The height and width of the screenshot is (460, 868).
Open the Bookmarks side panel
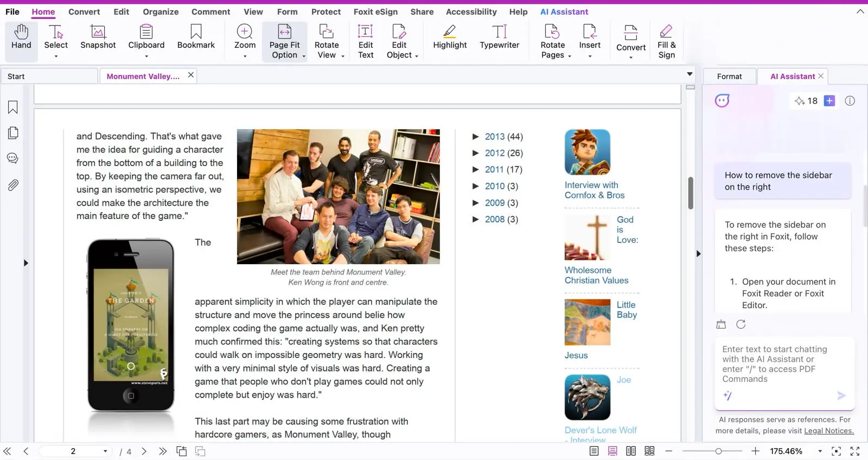pos(13,107)
